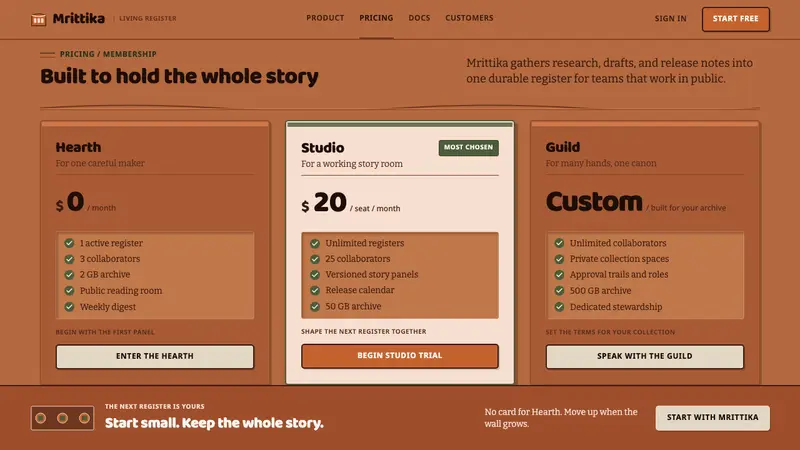Click check icon beside Unlimited collaborators
The image size is (800, 450).
559,243
